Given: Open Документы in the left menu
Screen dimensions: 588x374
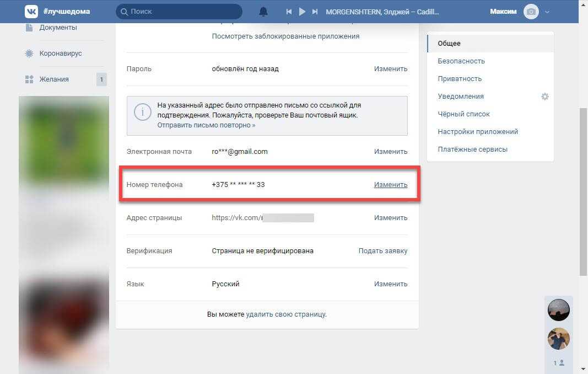Looking at the screenshot, I should tap(58, 28).
